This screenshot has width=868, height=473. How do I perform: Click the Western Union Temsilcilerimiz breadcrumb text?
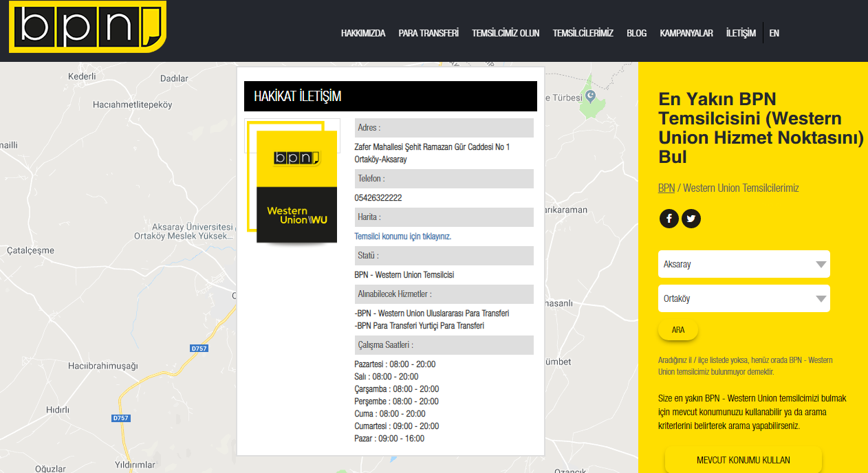741,188
